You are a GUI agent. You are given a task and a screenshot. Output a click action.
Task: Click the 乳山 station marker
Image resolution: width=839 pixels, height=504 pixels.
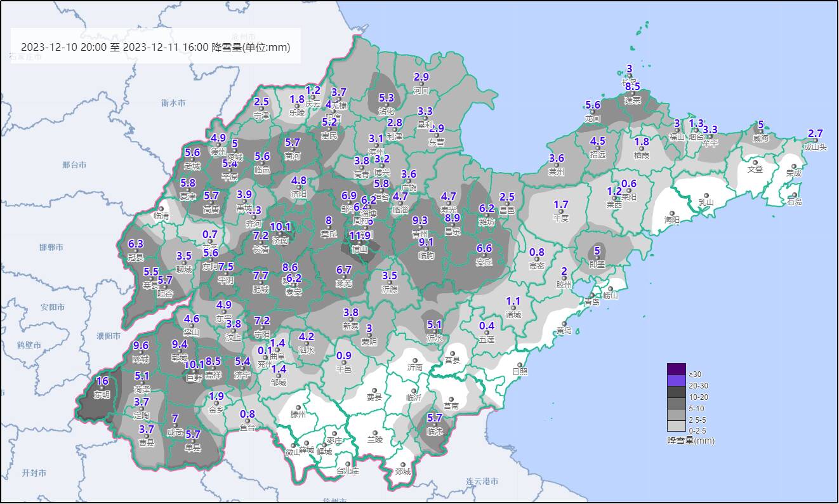pos(706,196)
